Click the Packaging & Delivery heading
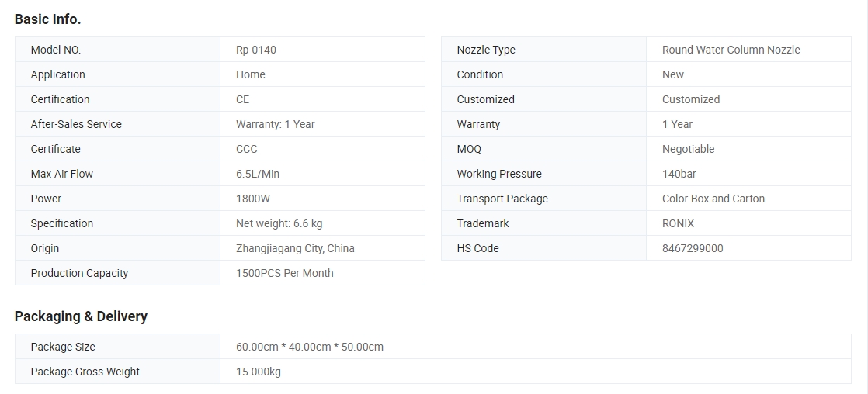868x394 pixels. click(x=81, y=316)
